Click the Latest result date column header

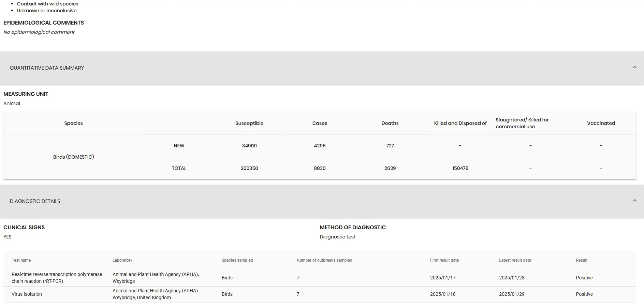(515, 260)
